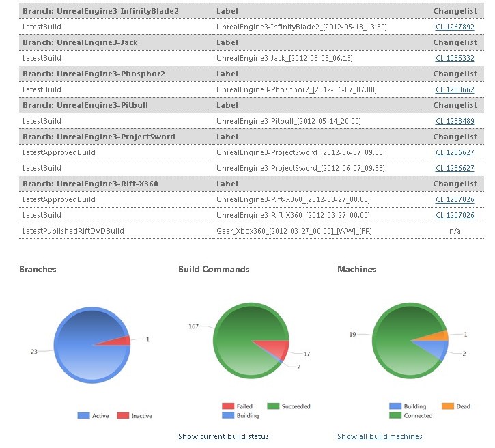Click the blue Active legend swatch

pos(84,416)
